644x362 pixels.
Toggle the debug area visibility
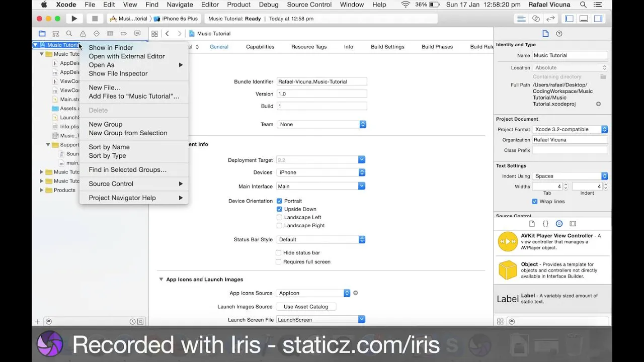(584, 19)
